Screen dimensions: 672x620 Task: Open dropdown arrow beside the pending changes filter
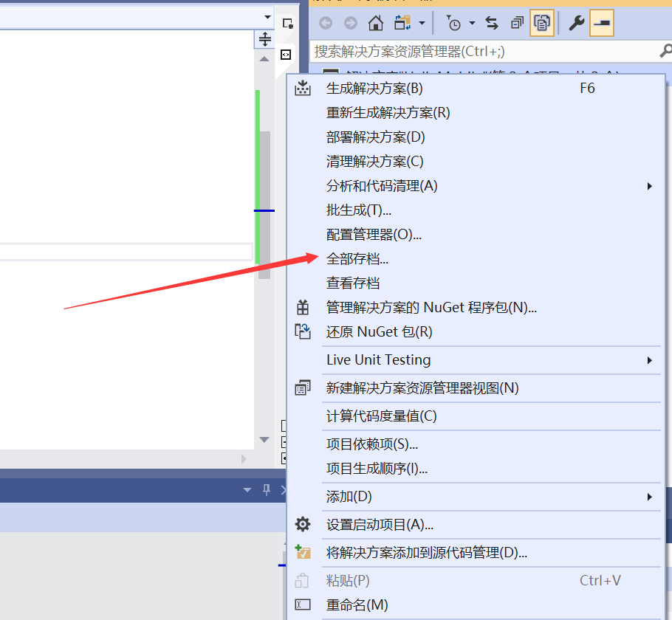473,23
